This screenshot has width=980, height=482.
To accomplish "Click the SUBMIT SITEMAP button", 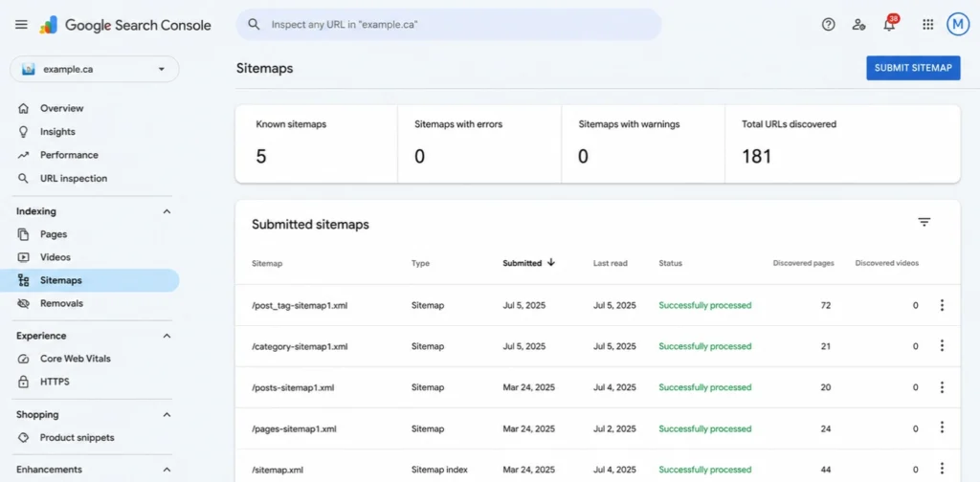I will coord(913,68).
